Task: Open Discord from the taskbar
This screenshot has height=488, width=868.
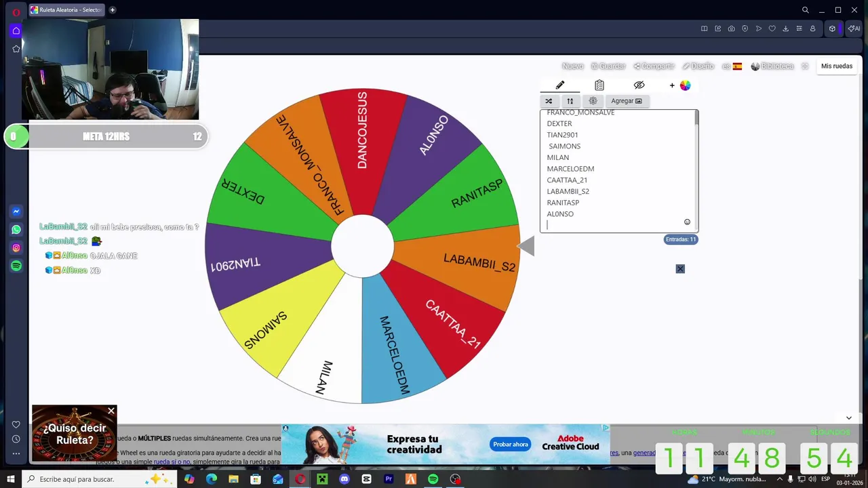Action: [344, 479]
